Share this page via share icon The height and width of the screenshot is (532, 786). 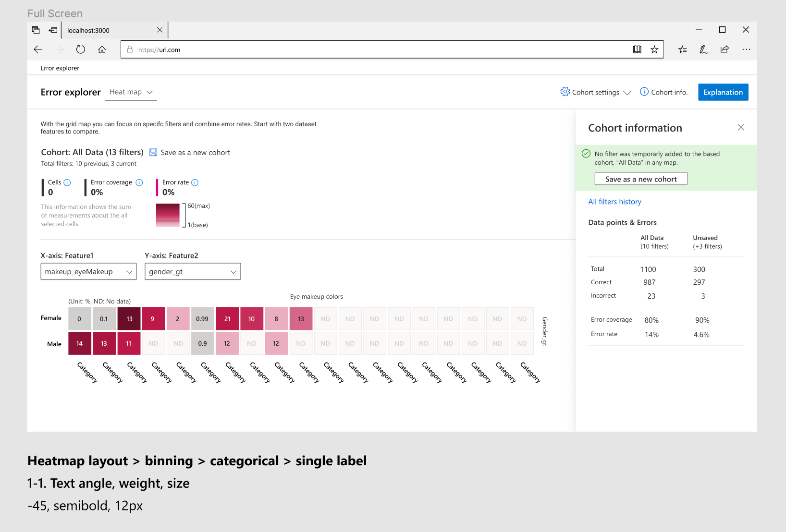725,49
